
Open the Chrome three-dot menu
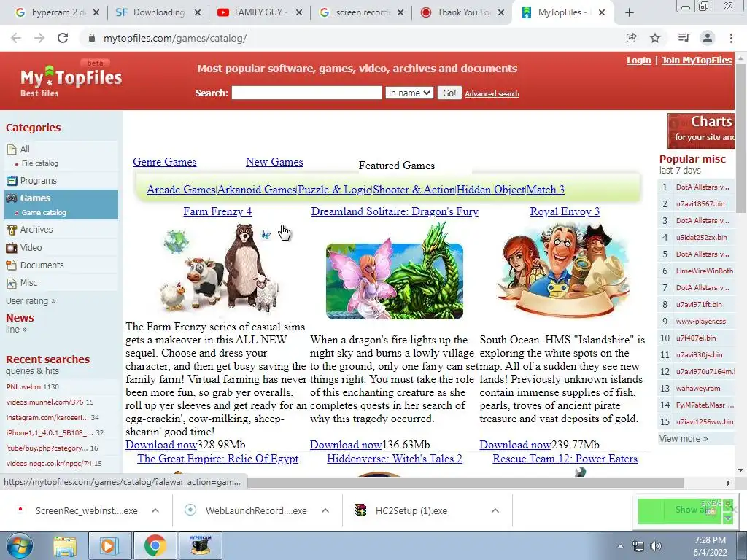(731, 38)
